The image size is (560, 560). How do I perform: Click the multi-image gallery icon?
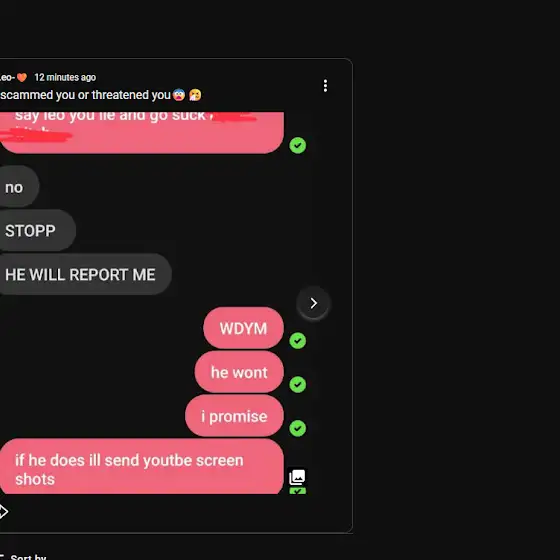point(297,477)
